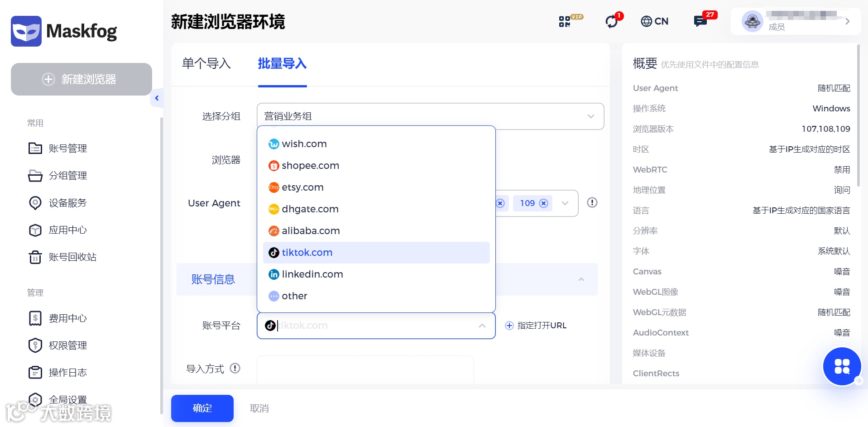Open the 账号管理 sidebar section
Viewport: 868px width, 427px height.
(67, 148)
